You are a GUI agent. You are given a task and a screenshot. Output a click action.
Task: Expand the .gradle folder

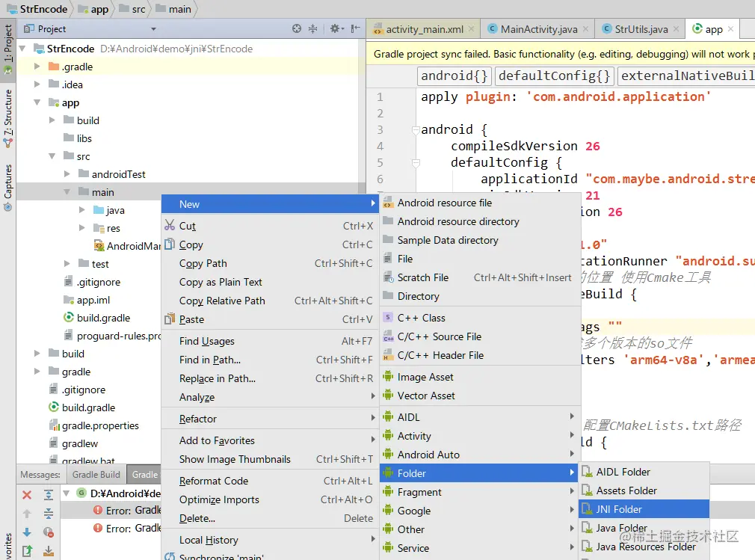coord(37,67)
